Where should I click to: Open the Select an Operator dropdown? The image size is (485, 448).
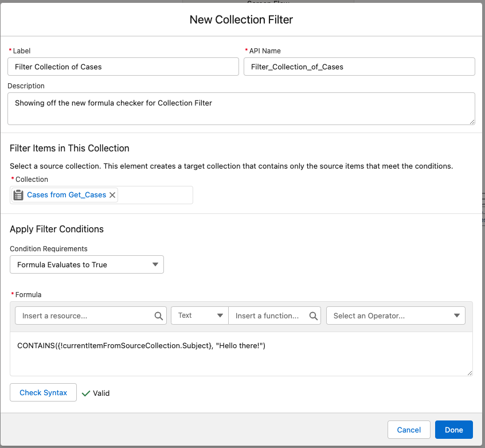[x=396, y=315]
